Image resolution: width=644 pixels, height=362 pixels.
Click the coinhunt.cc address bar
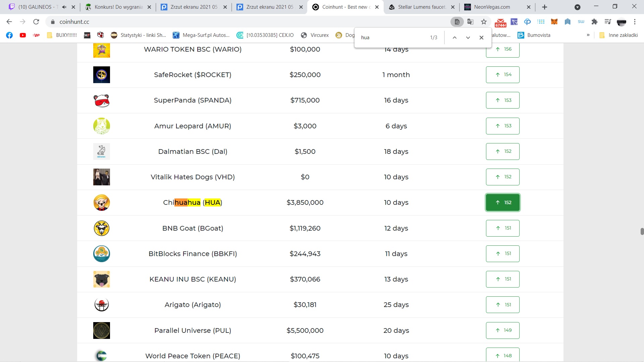(248, 22)
